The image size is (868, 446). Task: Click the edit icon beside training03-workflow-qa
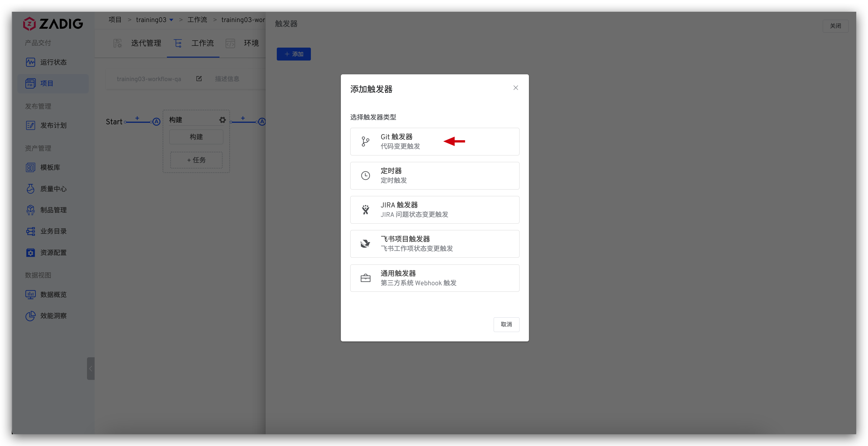click(x=199, y=78)
